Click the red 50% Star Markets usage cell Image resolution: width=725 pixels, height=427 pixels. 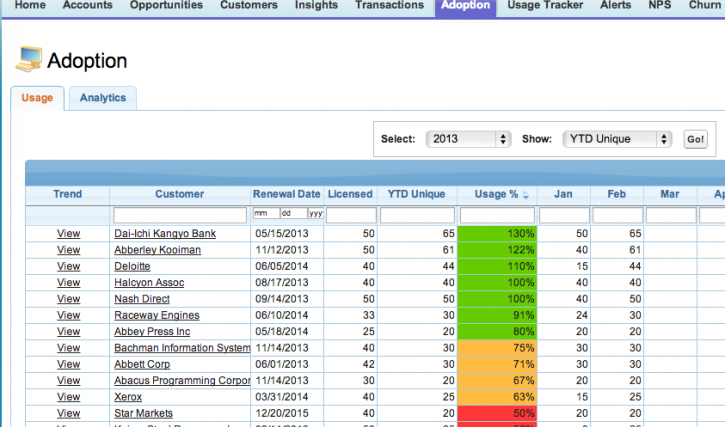[497, 413]
